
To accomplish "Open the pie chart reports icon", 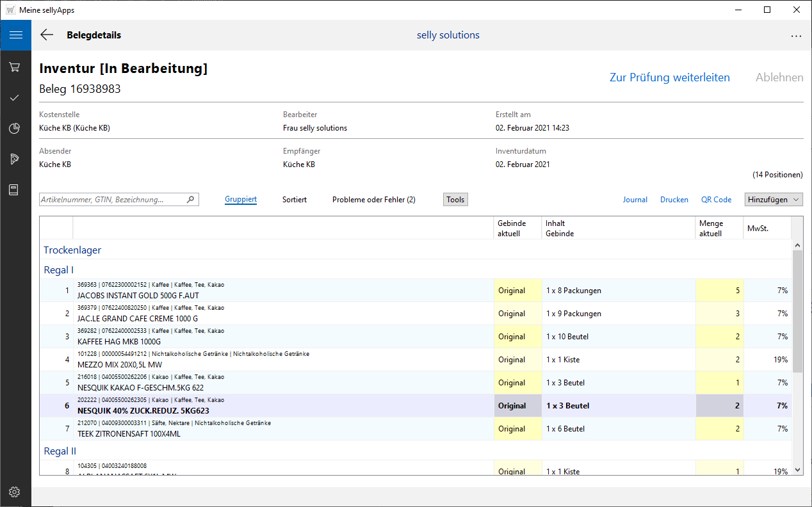I will (15, 129).
